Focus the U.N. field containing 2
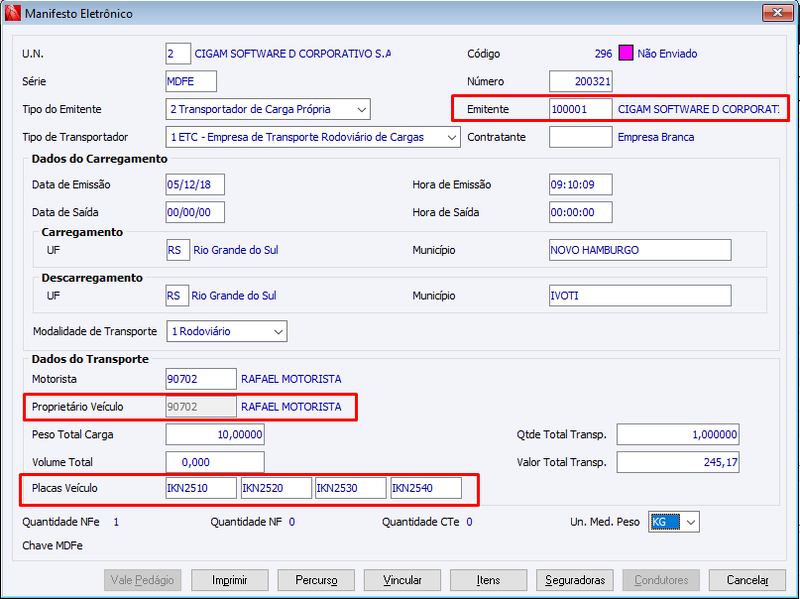800x599 pixels. click(x=178, y=54)
